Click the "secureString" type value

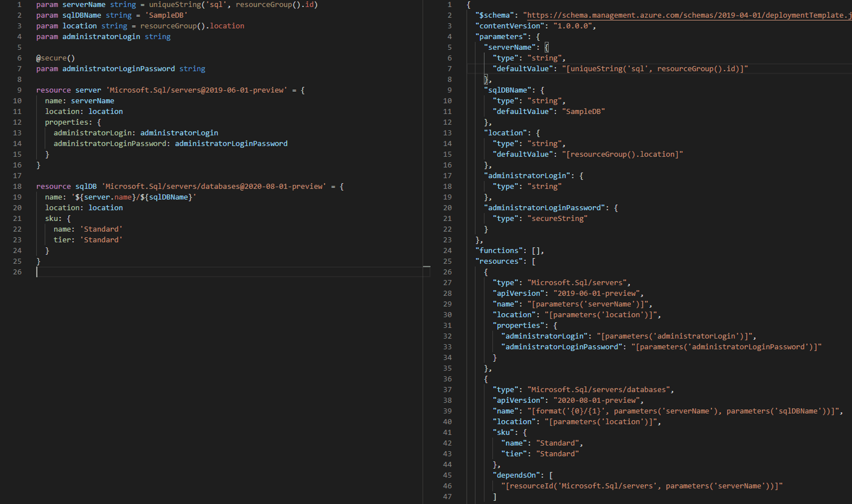[557, 218]
